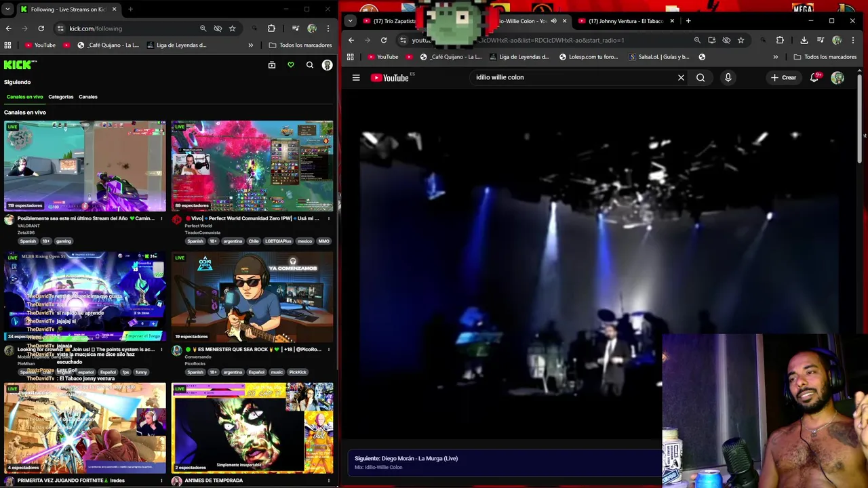Switch to Categorías tab on Kick
The height and width of the screenshot is (488, 868).
coord(61,97)
